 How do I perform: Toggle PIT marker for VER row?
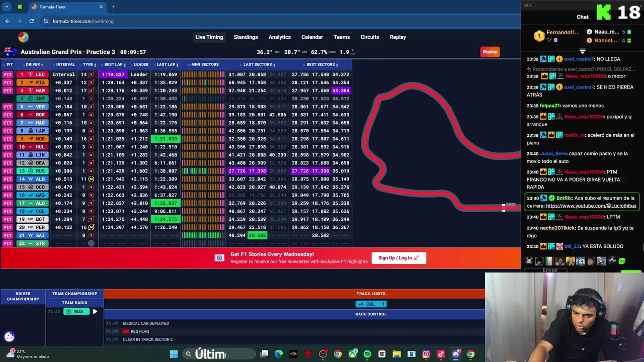point(8,107)
